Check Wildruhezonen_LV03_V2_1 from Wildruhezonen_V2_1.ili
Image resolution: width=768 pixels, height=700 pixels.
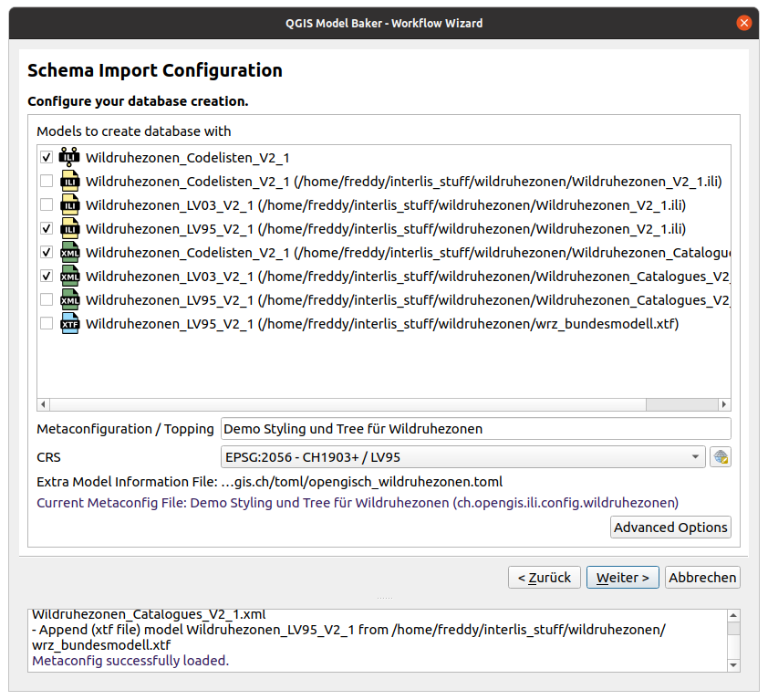coord(47,204)
